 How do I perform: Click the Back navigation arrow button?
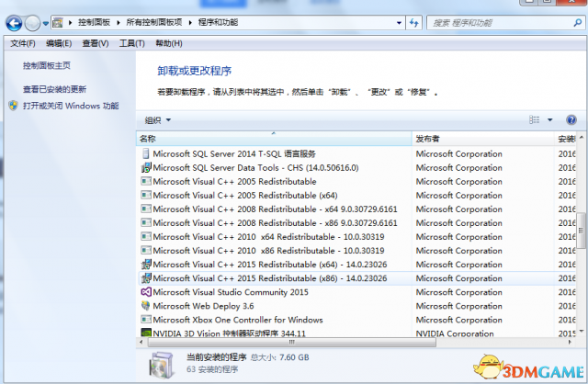pos(14,23)
